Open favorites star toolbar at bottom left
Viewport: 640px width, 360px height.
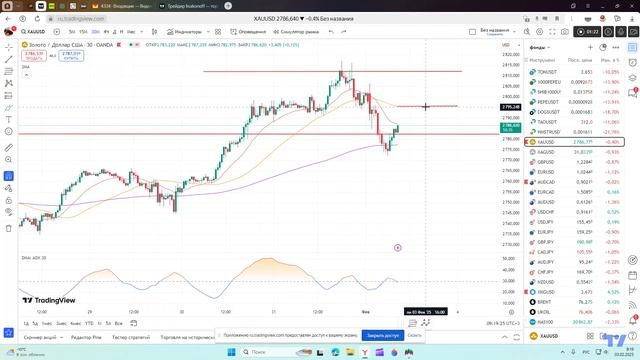9,333
